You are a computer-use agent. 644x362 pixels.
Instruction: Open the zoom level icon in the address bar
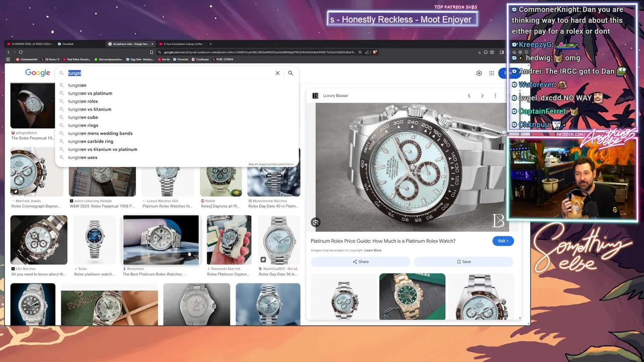coord(360,52)
